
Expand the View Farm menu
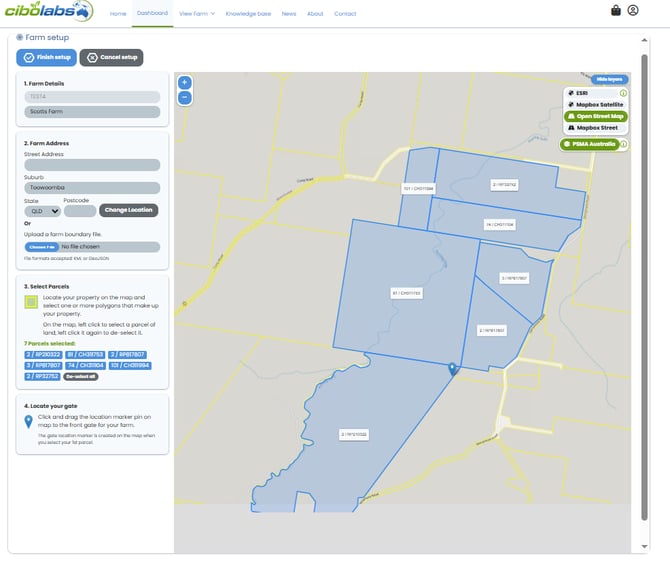pyautogui.click(x=197, y=14)
